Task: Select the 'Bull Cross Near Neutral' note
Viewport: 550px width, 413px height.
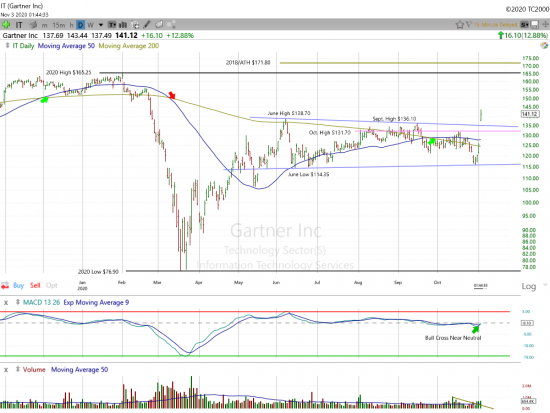Action: [x=453, y=338]
